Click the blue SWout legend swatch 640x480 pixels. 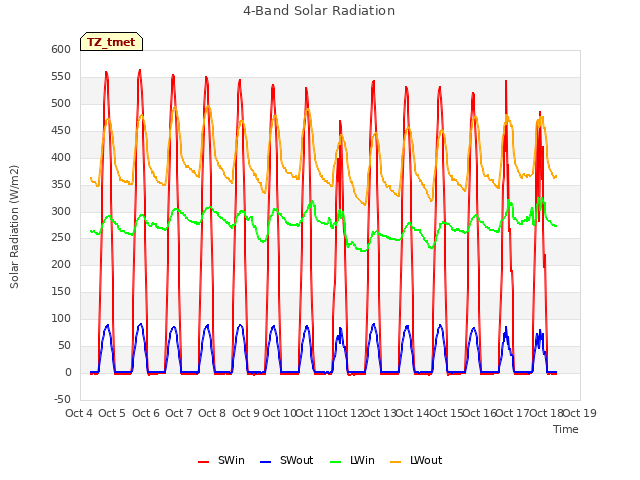click(265, 462)
